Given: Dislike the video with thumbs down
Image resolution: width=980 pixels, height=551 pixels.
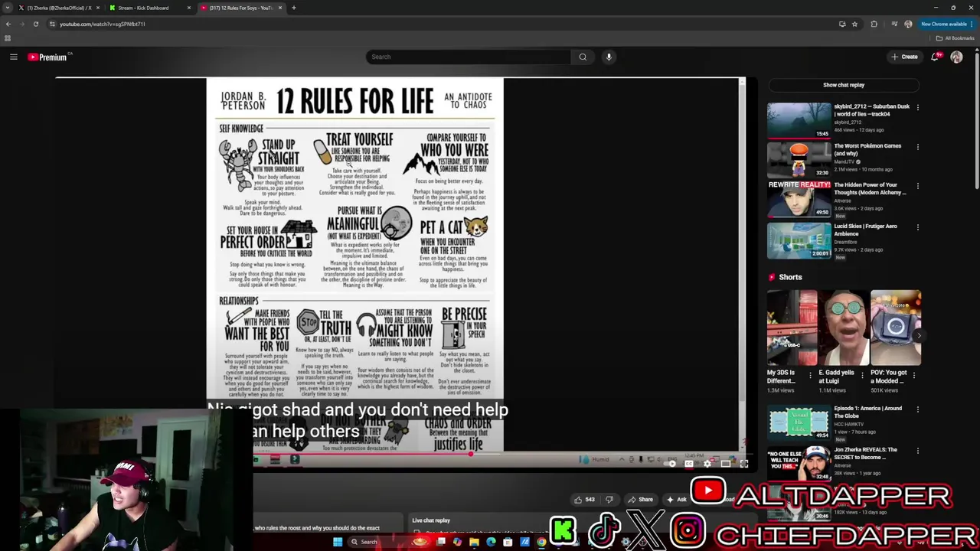Looking at the screenshot, I should click(609, 500).
